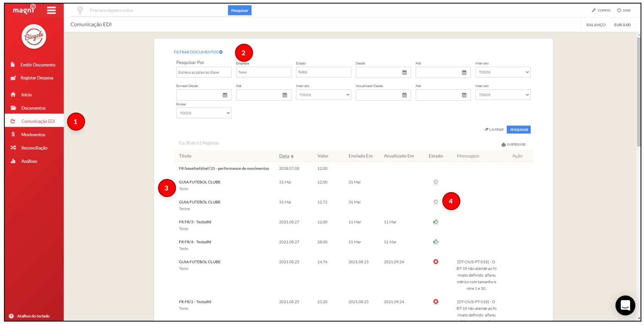Open the CONFIG settings wrench
Screen dimensions: 644x325
point(601,10)
